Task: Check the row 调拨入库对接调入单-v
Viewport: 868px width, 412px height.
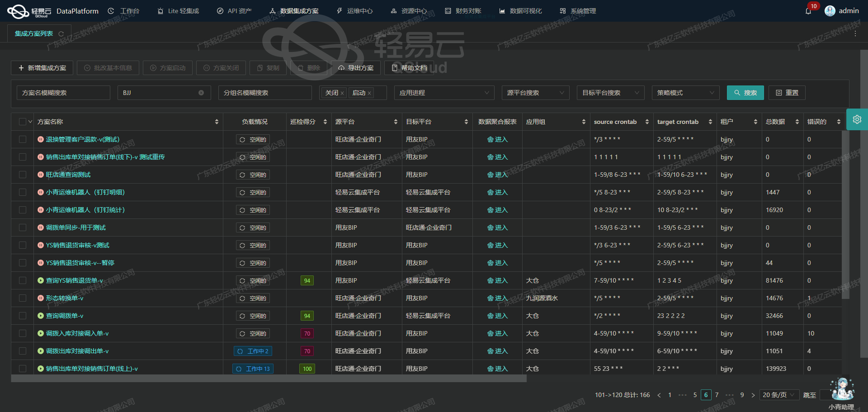Action: coord(23,334)
